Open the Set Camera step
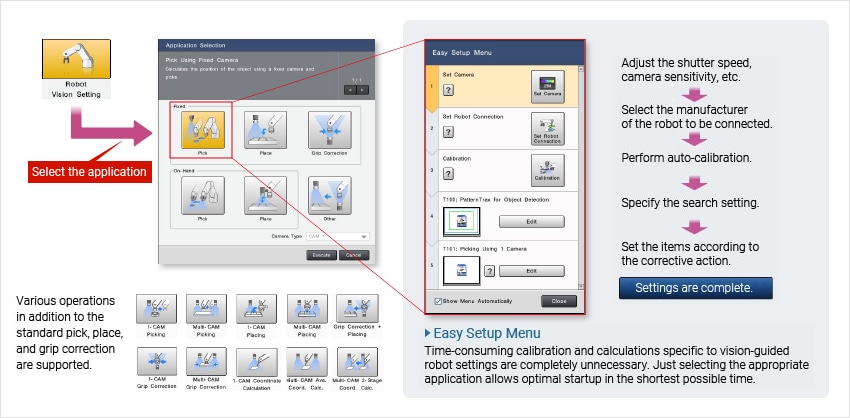 tap(547, 88)
